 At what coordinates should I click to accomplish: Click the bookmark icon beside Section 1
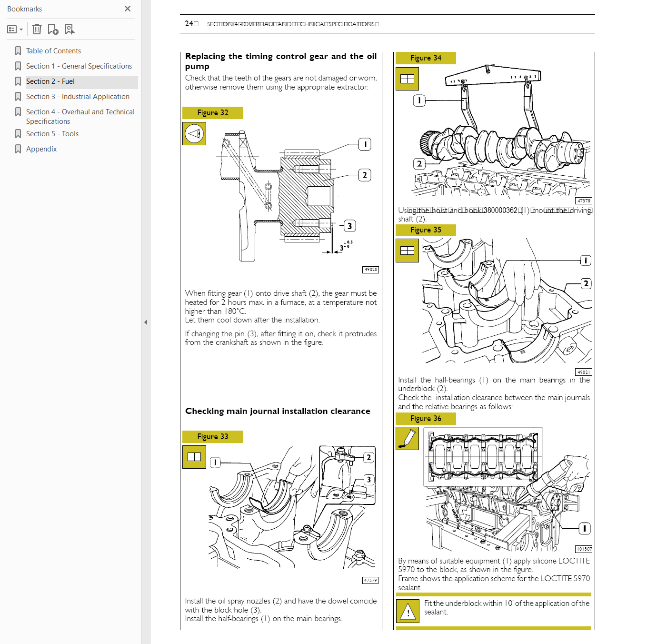[x=18, y=66]
